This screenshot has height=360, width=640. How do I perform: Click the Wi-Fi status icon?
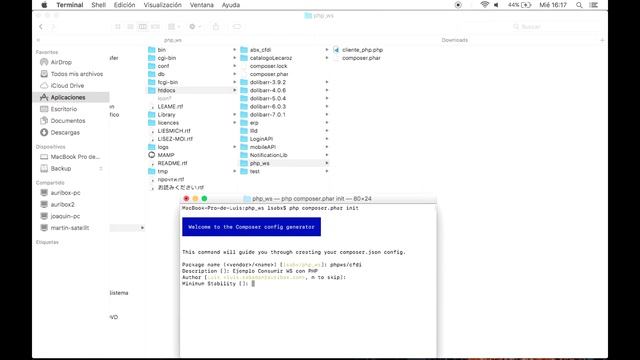point(484,5)
